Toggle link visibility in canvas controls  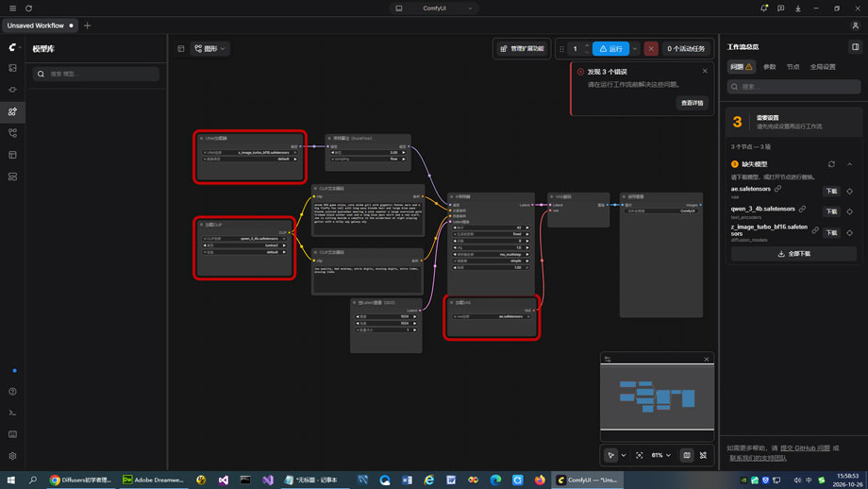(x=703, y=455)
